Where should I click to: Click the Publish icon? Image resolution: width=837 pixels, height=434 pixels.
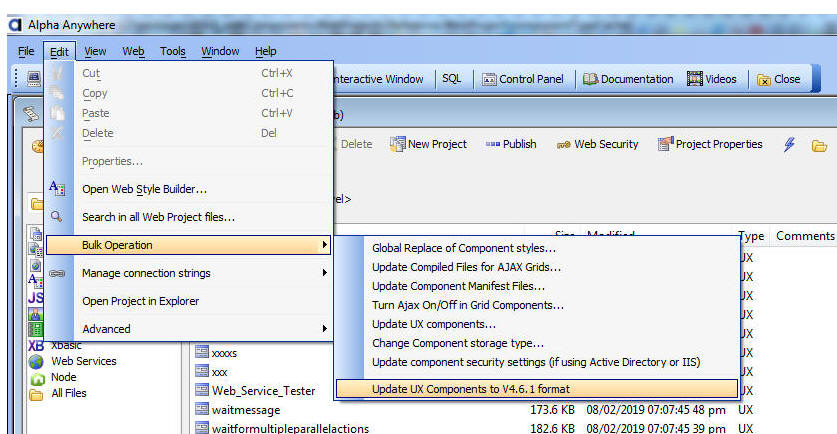click(x=493, y=144)
